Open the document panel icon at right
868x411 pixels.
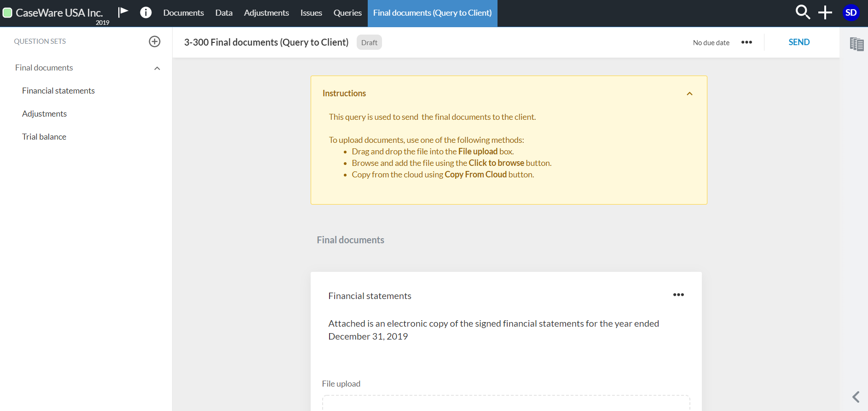click(x=856, y=44)
